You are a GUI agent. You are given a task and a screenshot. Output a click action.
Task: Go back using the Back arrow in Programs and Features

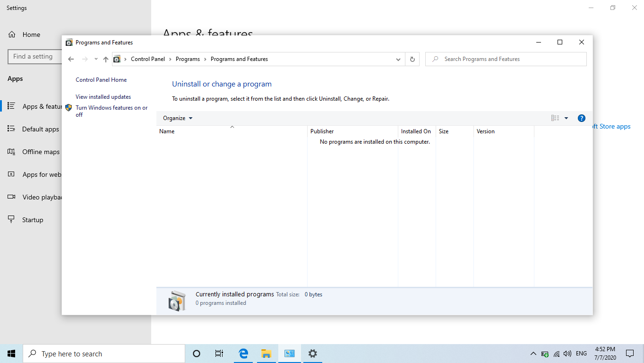[x=71, y=59]
